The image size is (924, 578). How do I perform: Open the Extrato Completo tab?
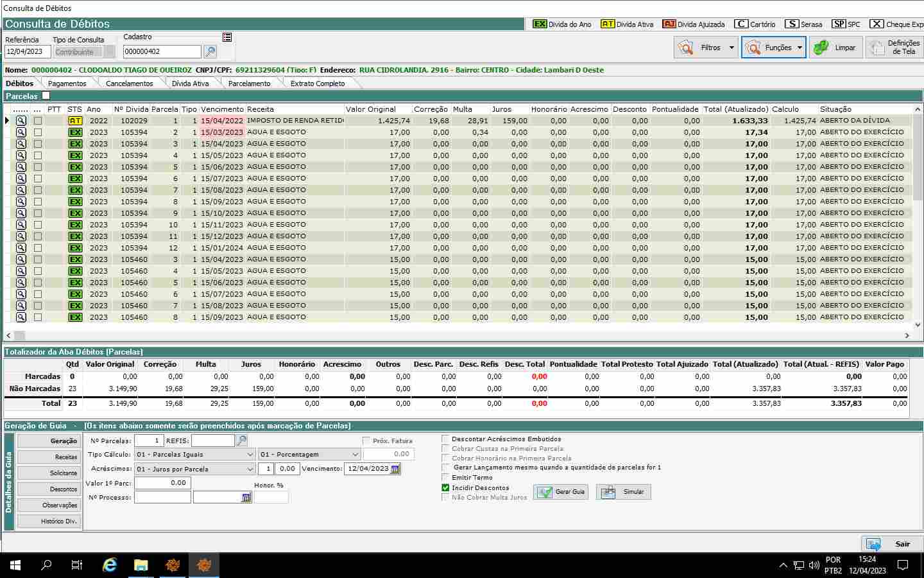coord(317,83)
